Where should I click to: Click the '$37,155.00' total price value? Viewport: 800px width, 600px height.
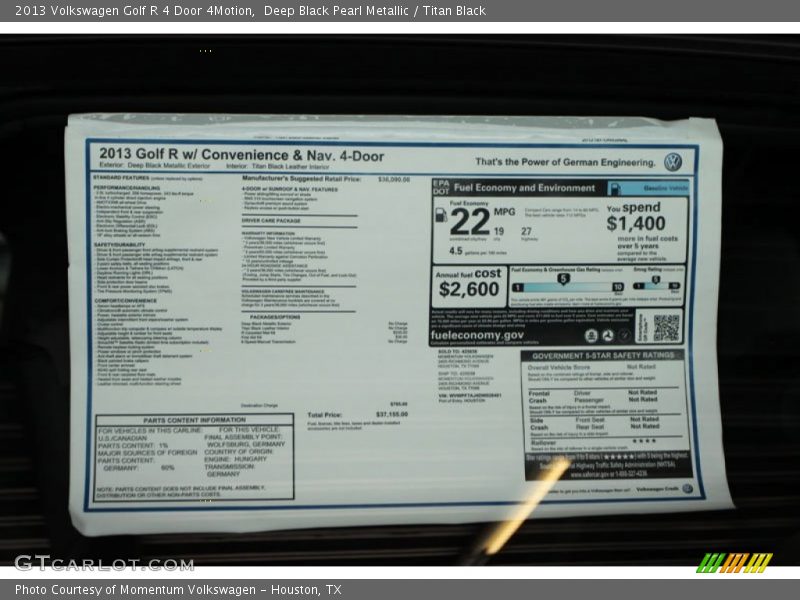click(x=392, y=414)
